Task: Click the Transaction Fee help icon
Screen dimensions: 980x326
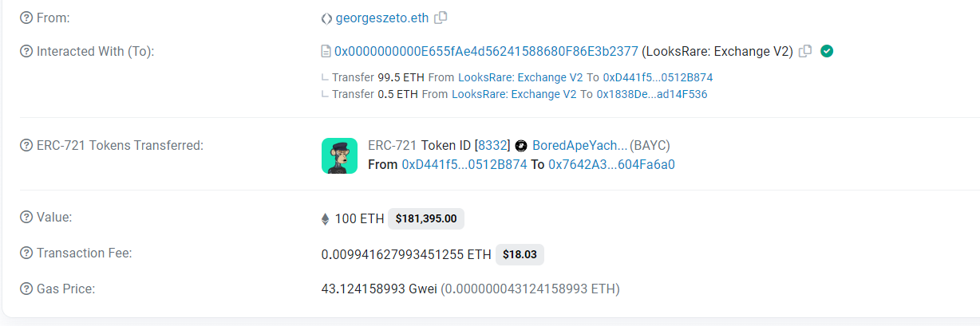Action: 26,253
